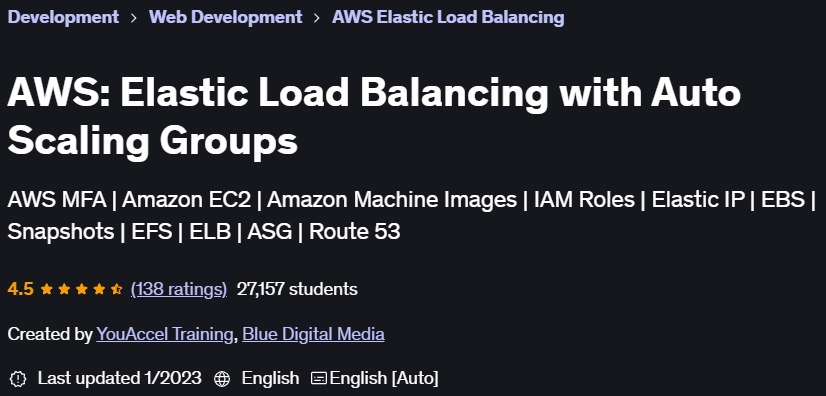This screenshot has height=396, width=826.
Task: Click the course subtitle starting AWS MFA
Action: [411, 215]
